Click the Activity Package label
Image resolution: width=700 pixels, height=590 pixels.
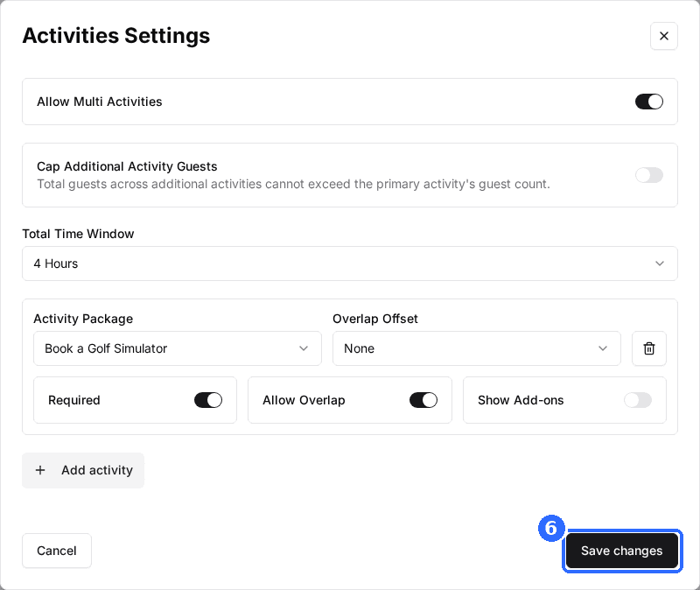coord(83,319)
